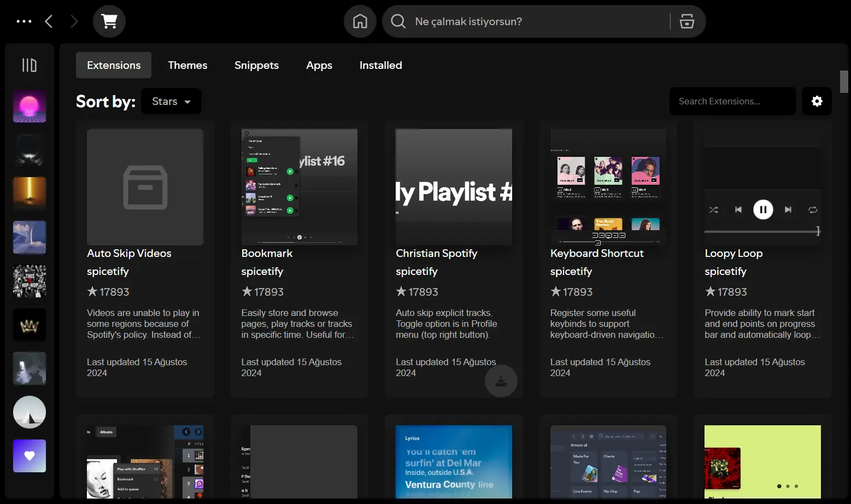Screen dimensions: 851x504
Task: Click 'Provide ability to mark start' description
Action: tap(762, 324)
